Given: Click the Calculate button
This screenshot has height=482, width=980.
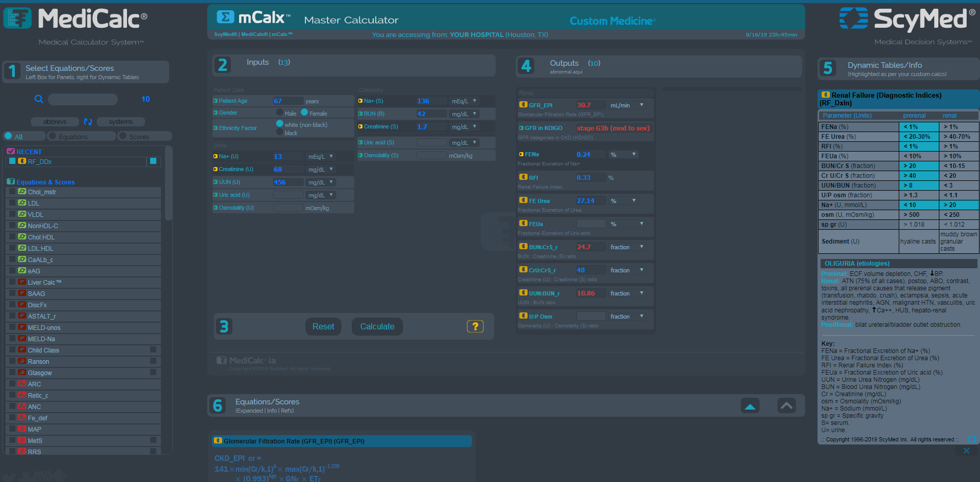Looking at the screenshot, I should click(377, 326).
